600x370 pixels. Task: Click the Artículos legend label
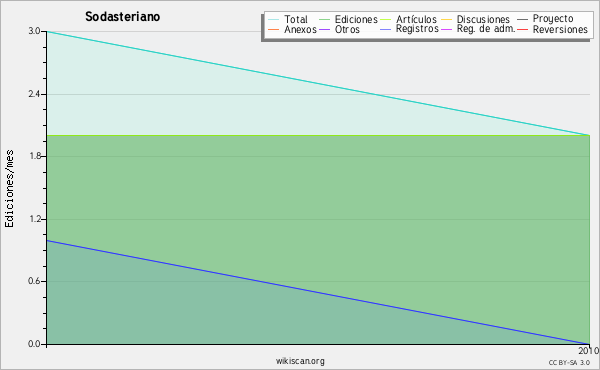click(416, 19)
